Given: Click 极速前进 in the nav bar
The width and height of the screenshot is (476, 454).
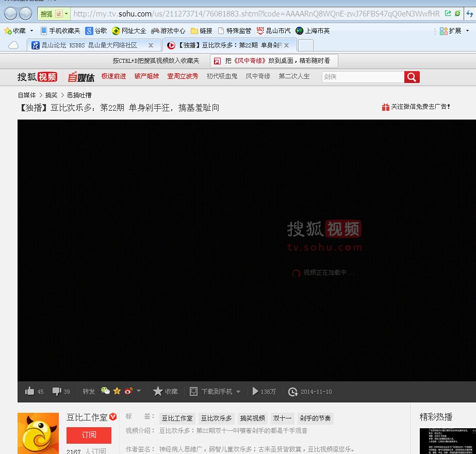Looking at the screenshot, I should tap(113, 76).
